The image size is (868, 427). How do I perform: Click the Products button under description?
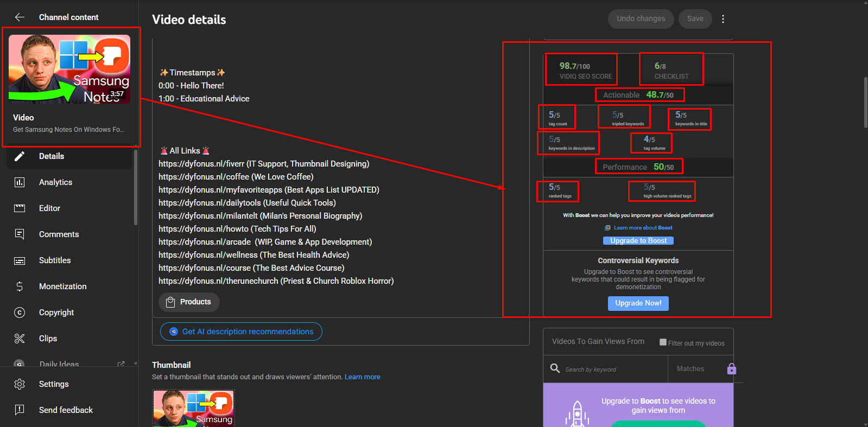189,302
